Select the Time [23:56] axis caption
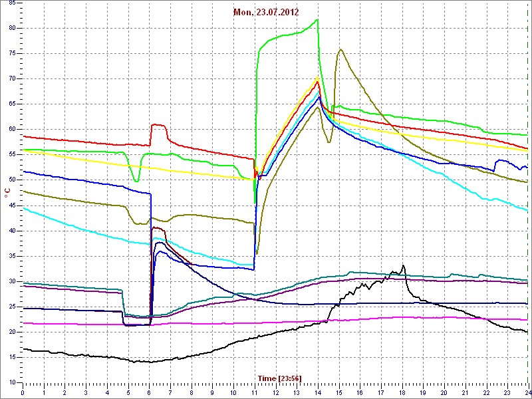Viewport: 532px width, 399px height. pos(279,378)
